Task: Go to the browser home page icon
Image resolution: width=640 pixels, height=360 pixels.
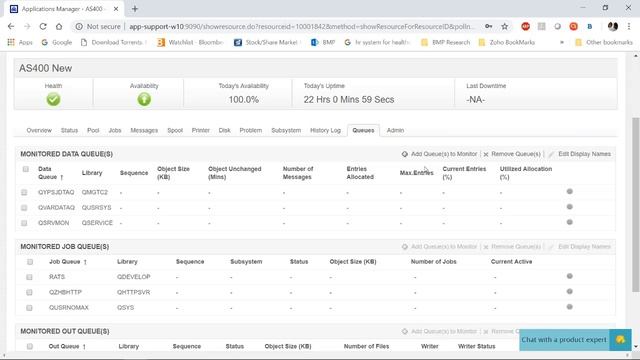Action: point(59,27)
